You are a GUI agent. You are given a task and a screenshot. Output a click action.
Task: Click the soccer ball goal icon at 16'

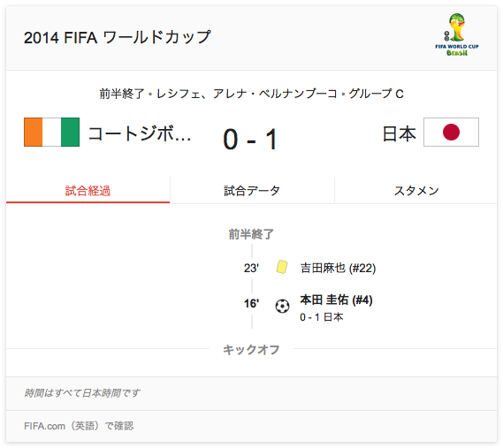point(282,306)
